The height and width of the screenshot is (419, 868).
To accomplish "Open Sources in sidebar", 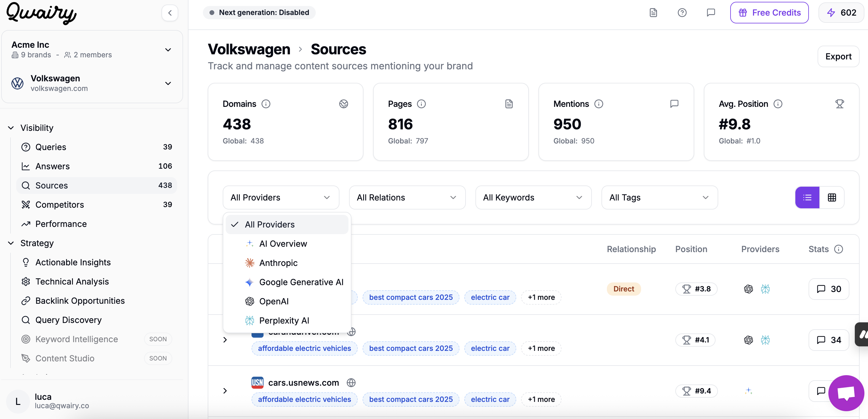I will 96,185.
